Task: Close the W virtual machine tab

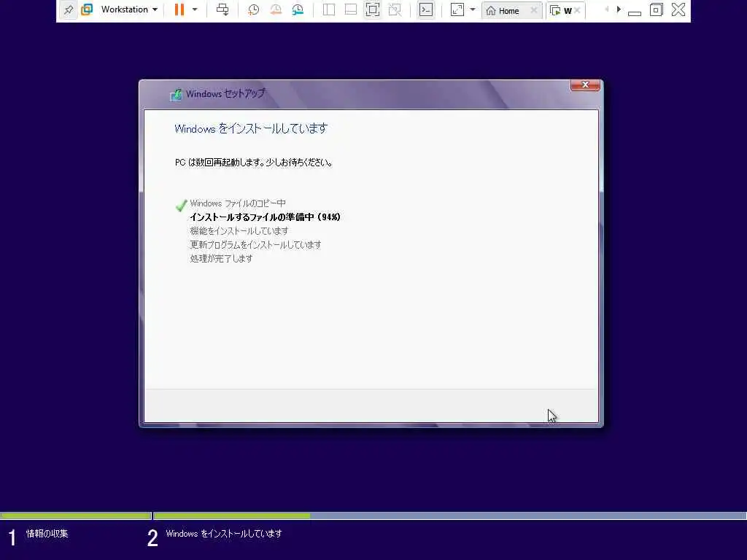Action: (x=577, y=10)
